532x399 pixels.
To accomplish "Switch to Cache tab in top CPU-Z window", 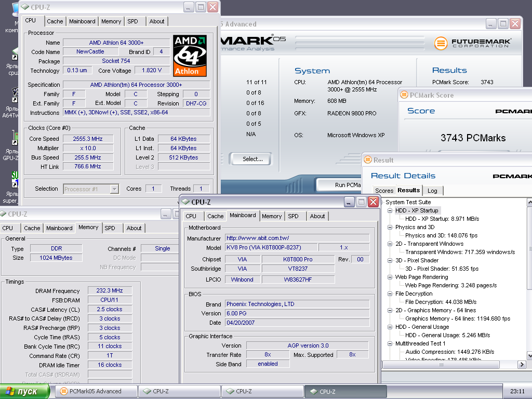I will [55, 21].
